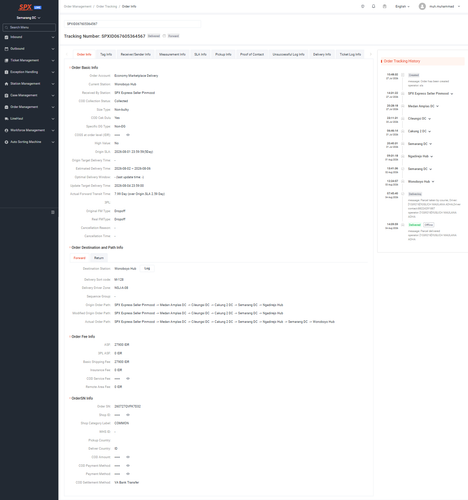Show the COD Payment Method value
This screenshot has height=500, width=468.
tap(128, 466)
